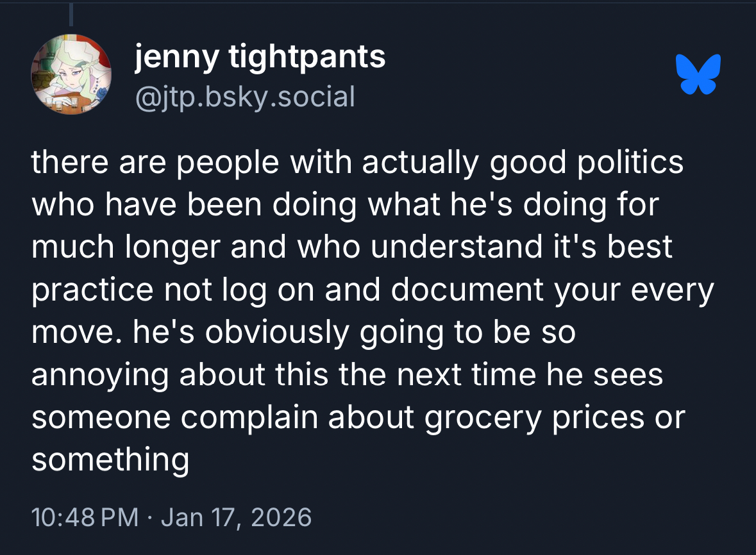This screenshot has height=555, width=756.
Task: Click the final word "something"
Action: [110, 460]
